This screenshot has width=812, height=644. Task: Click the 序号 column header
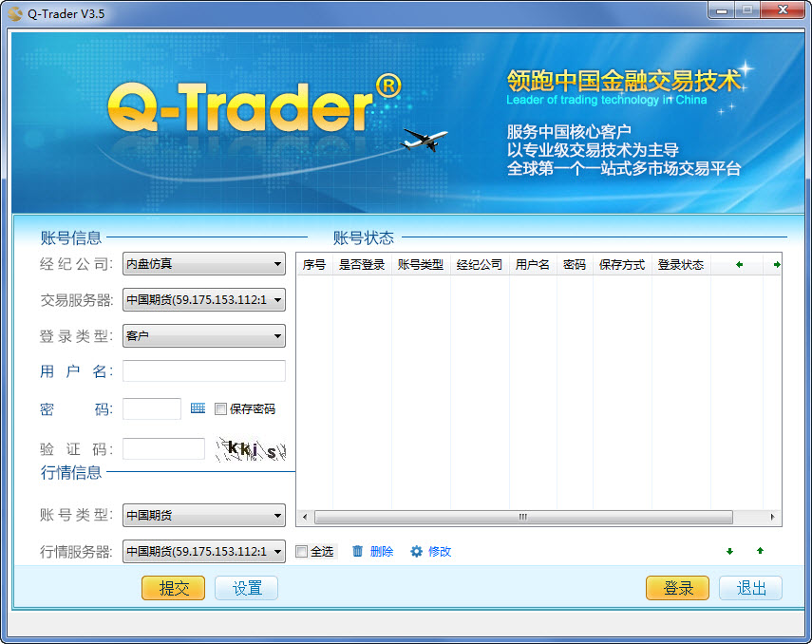point(314,265)
